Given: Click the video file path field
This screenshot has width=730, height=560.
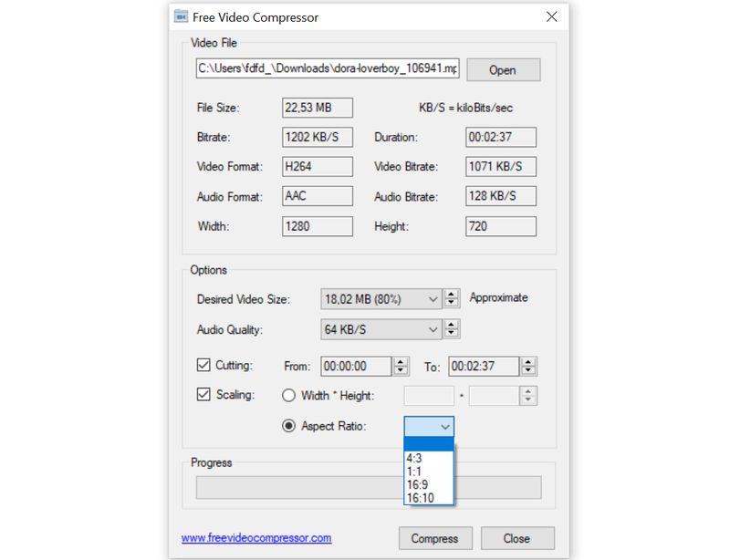Looking at the screenshot, I should [x=328, y=68].
